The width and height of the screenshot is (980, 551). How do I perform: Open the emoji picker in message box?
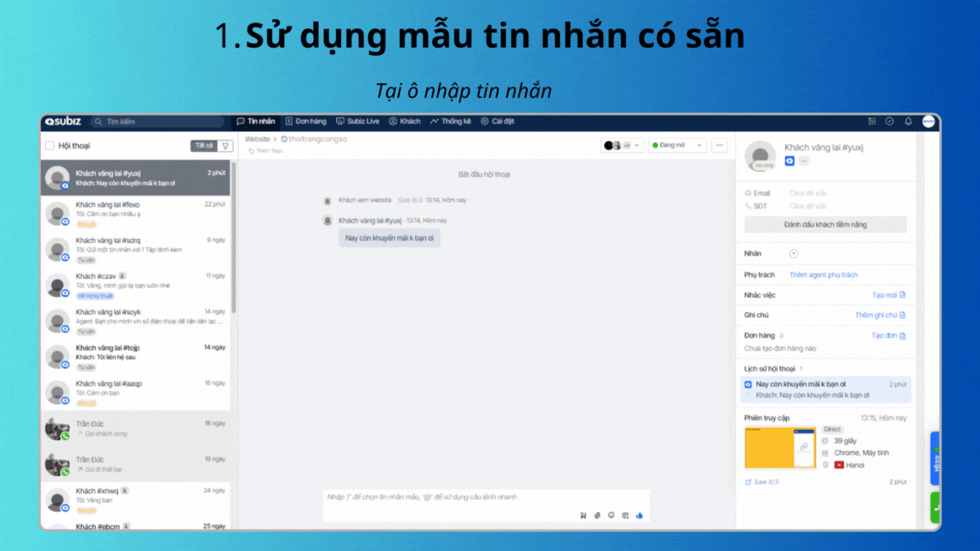(x=611, y=515)
